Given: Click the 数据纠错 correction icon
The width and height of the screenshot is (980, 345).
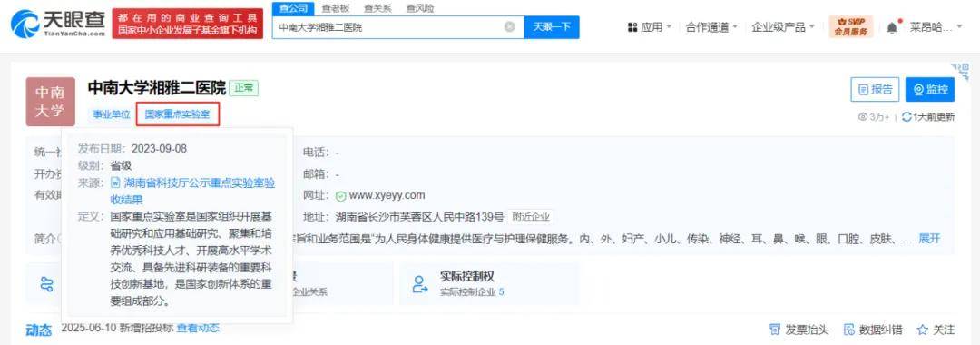Looking at the screenshot, I should tap(849, 330).
